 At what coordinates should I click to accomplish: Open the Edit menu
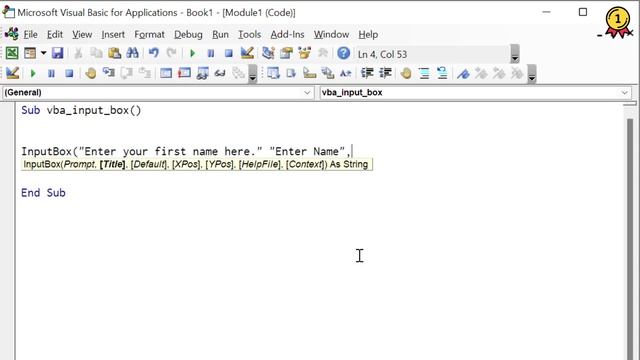tap(55, 35)
